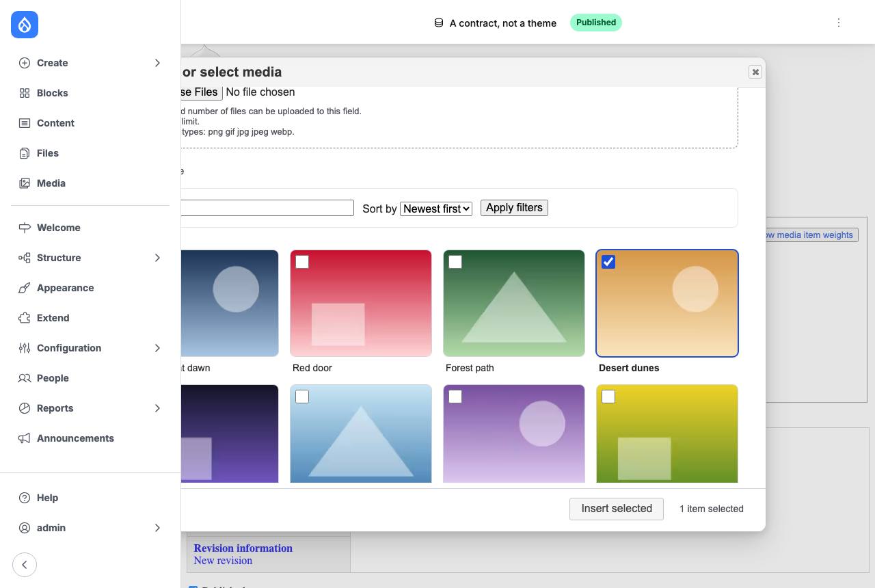875x588 pixels.
Task: Click the database icon beside the page title
Action: click(439, 23)
